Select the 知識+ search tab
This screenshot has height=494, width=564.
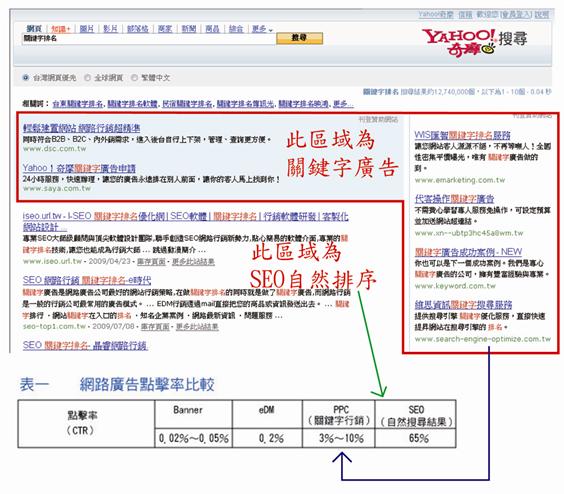60,29
